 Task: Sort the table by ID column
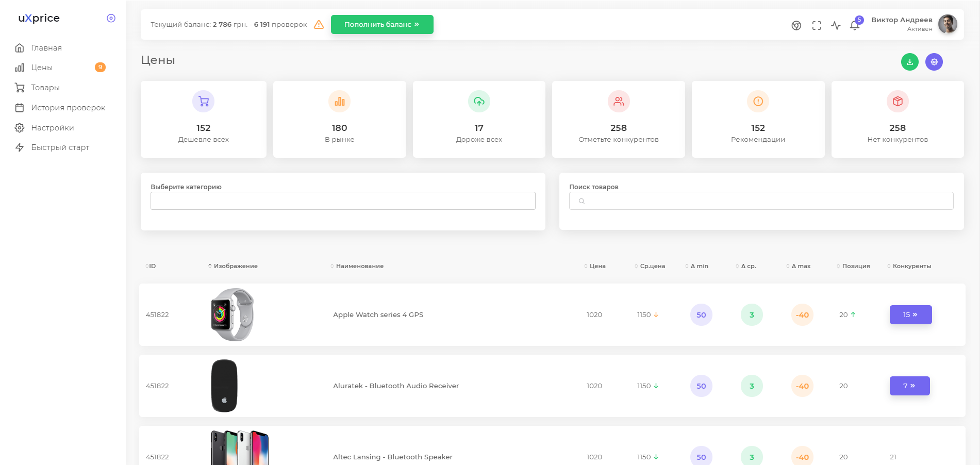click(151, 265)
